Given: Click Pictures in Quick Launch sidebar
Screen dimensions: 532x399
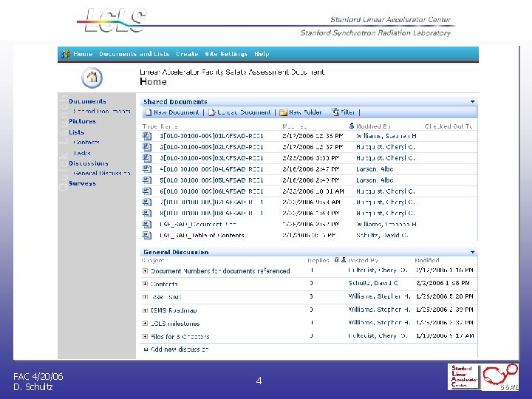Looking at the screenshot, I should pyautogui.click(x=83, y=121).
